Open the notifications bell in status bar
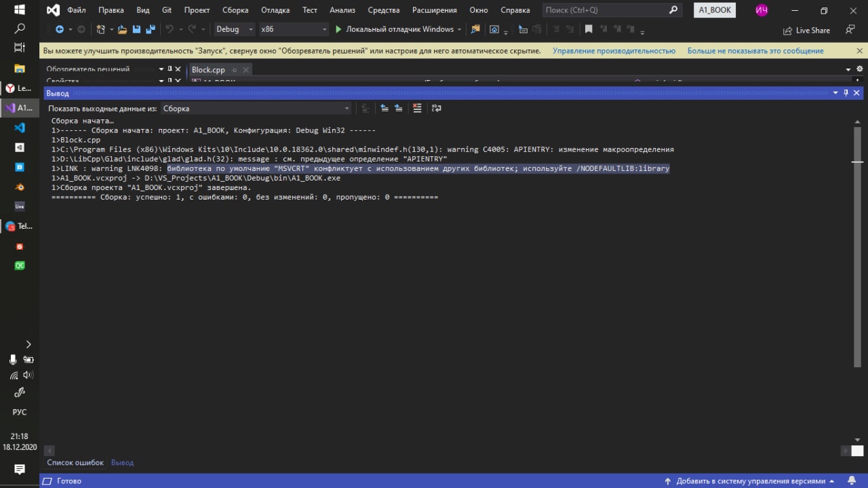 click(x=851, y=481)
